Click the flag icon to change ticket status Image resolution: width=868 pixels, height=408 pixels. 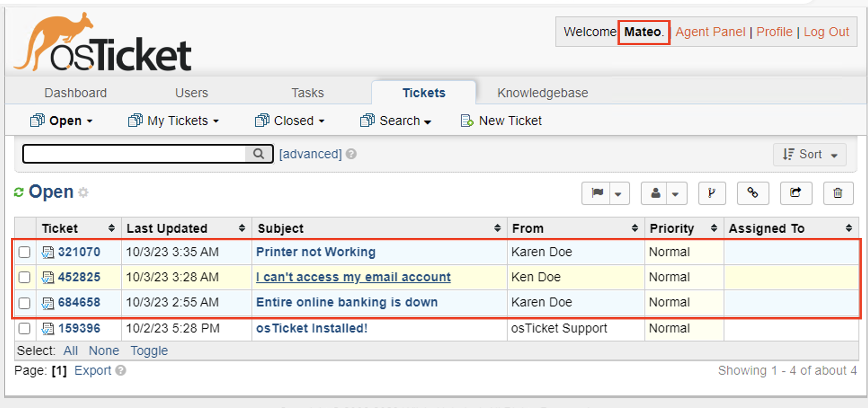pyautogui.click(x=597, y=193)
